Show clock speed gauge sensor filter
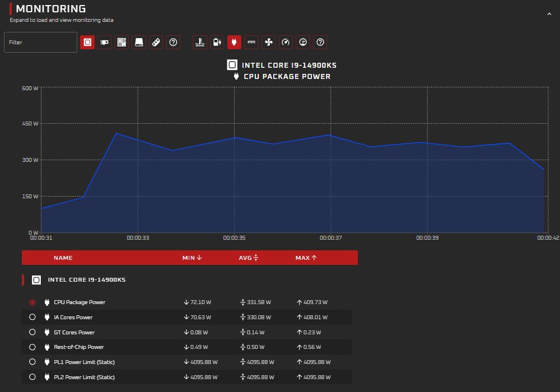The height and width of the screenshot is (392, 560). (286, 42)
